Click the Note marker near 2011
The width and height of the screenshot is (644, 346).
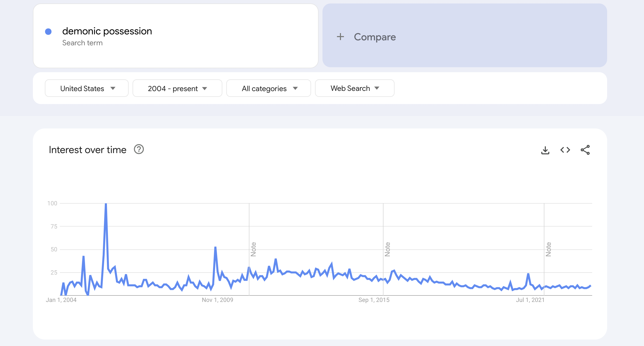click(x=253, y=249)
